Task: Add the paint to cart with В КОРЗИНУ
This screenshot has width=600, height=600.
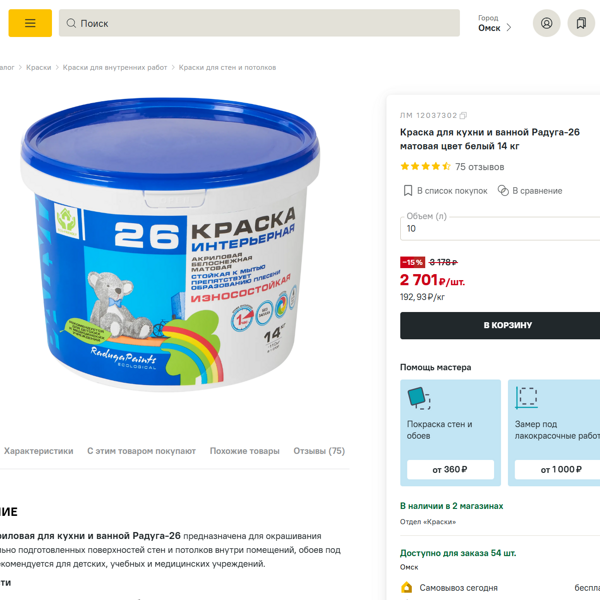Action: tap(500, 325)
